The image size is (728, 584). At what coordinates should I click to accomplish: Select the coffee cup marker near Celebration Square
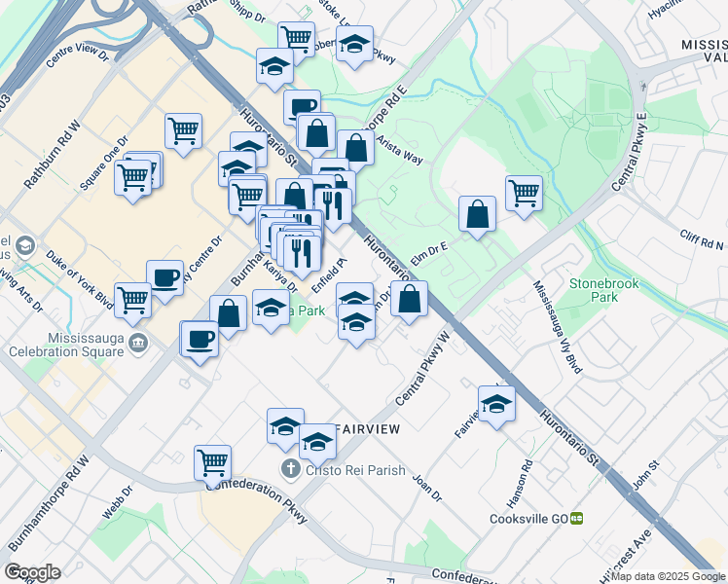click(x=200, y=343)
